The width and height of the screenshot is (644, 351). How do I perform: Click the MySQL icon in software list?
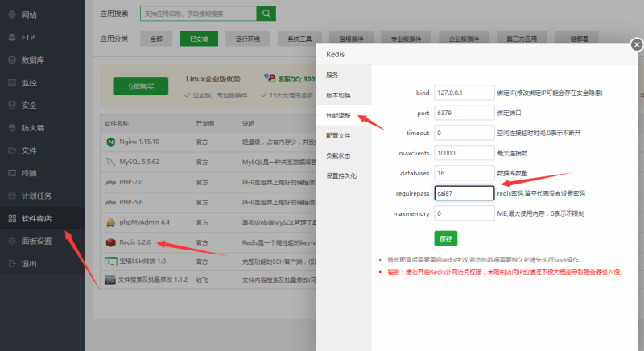(110, 163)
